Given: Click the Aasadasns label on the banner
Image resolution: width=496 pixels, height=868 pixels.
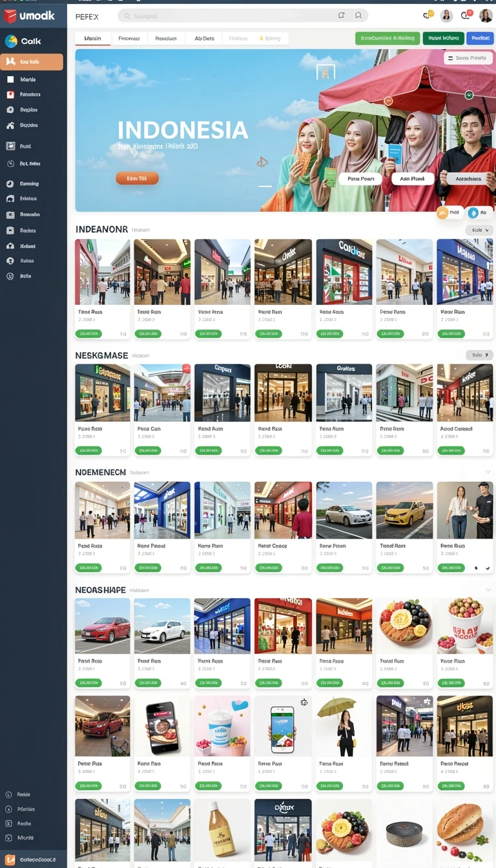Looking at the screenshot, I should pos(468,179).
